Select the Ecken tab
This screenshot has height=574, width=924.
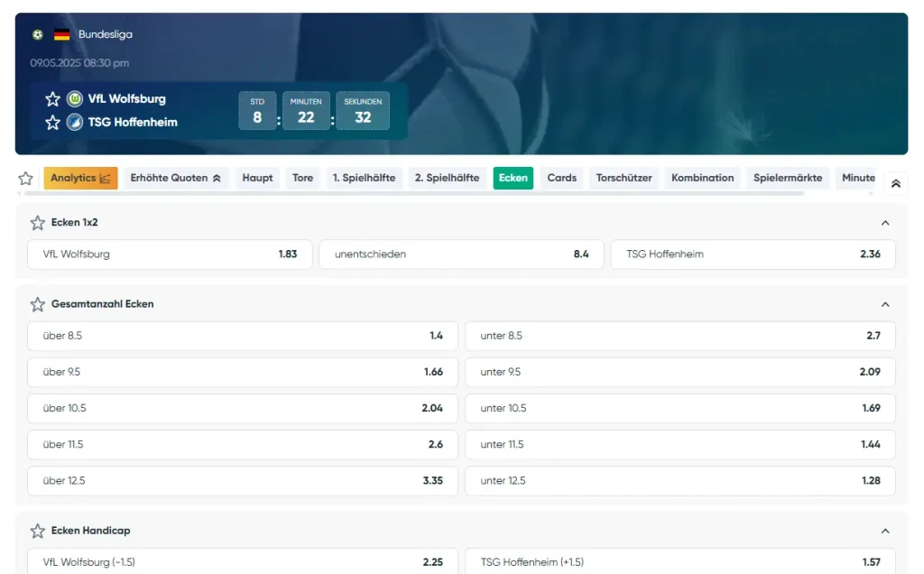pos(513,178)
